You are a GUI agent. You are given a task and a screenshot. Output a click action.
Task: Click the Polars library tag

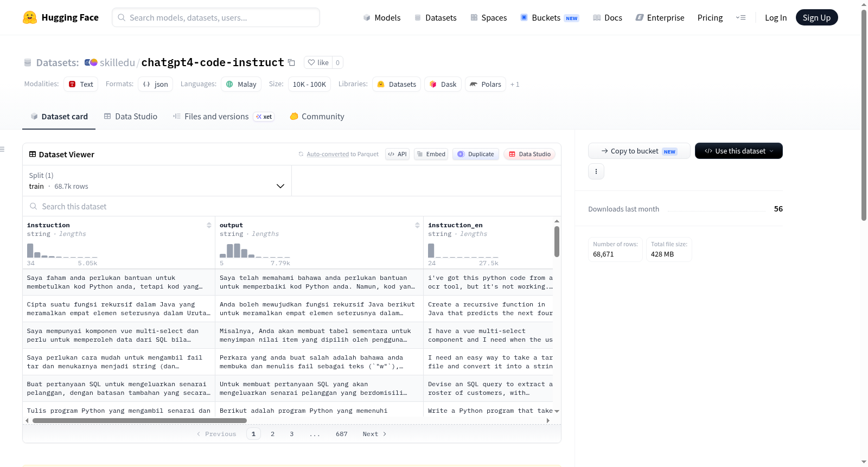486,84
